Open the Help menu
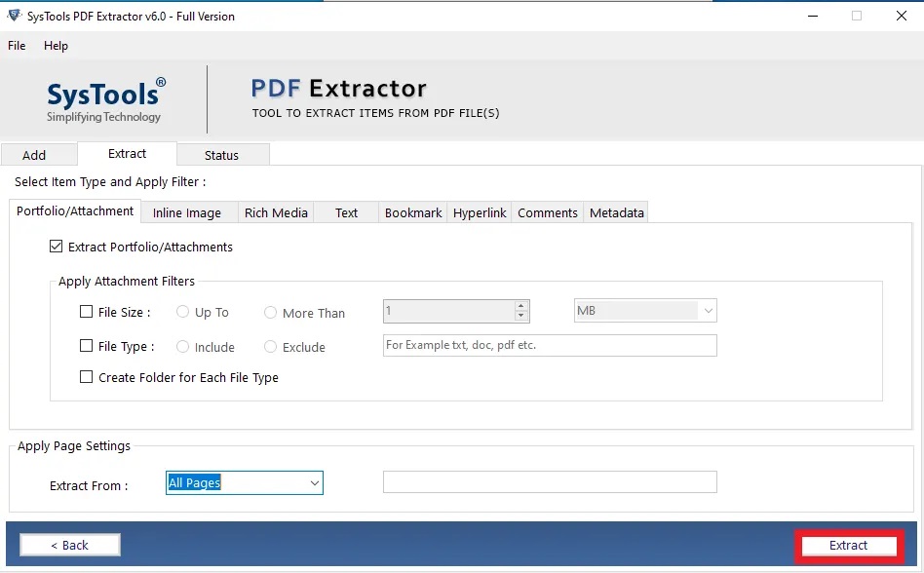This screenshot has height=573, width=924. [x=56, y=45]
